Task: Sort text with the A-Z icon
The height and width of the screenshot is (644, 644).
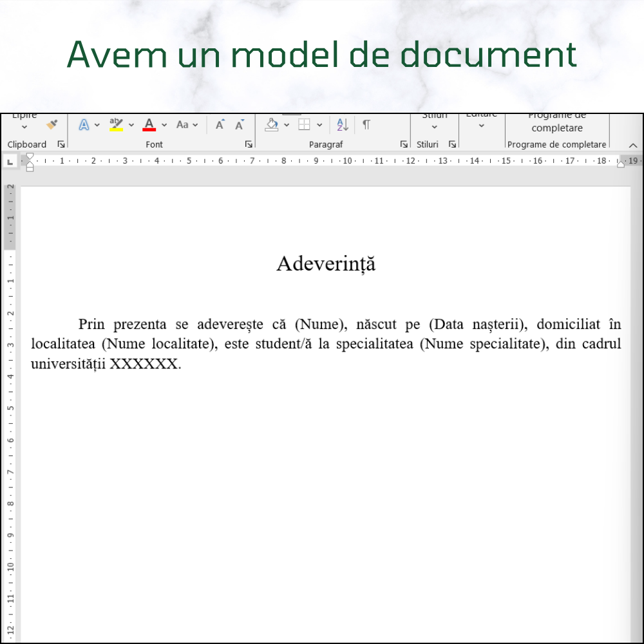Action: (343, 125)
